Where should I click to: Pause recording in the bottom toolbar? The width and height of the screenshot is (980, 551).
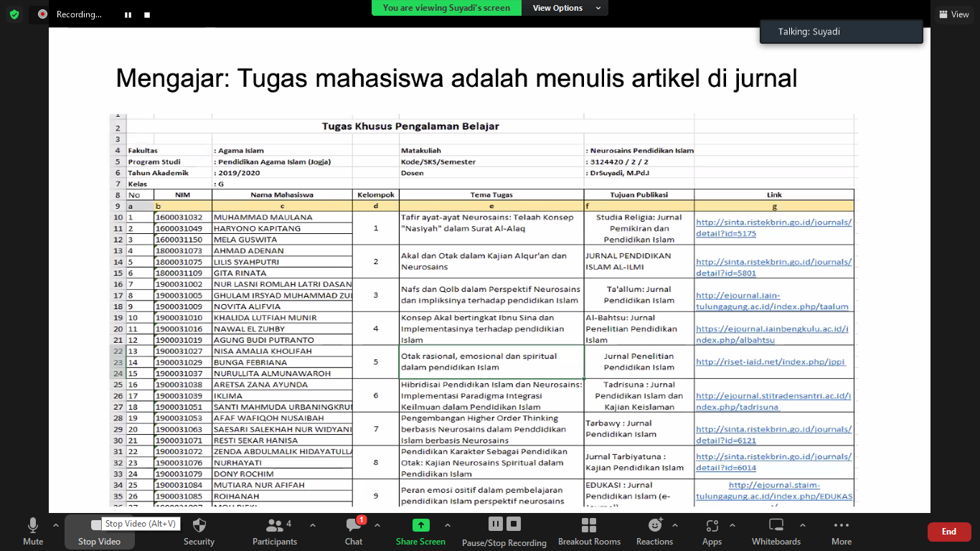coord(496,524)
